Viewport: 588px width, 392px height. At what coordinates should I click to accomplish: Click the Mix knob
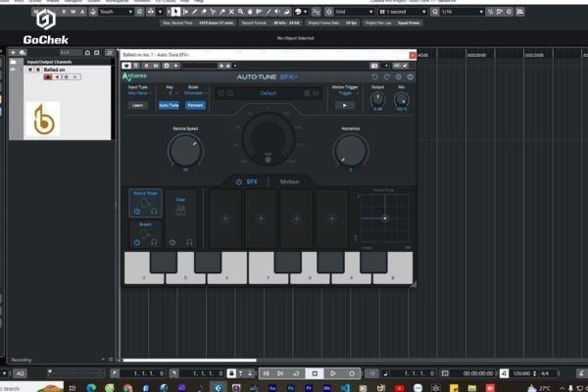[x=401, y=98]
